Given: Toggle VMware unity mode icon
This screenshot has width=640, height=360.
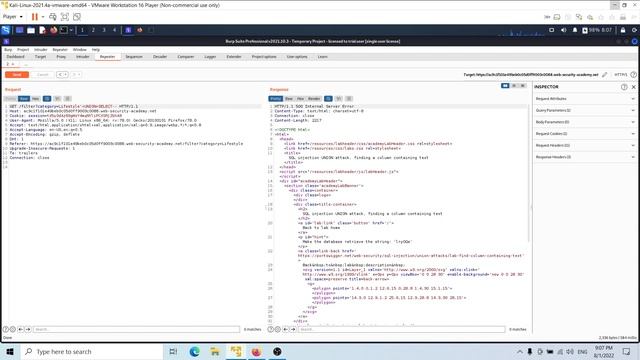Looking at the screenshot, I should coord(77,17).
